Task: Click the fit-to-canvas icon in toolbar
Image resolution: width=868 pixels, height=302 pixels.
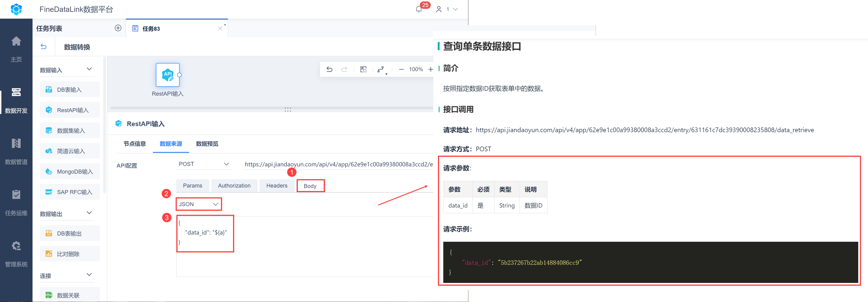Action: pyautogui.click(x=363, y=70)
